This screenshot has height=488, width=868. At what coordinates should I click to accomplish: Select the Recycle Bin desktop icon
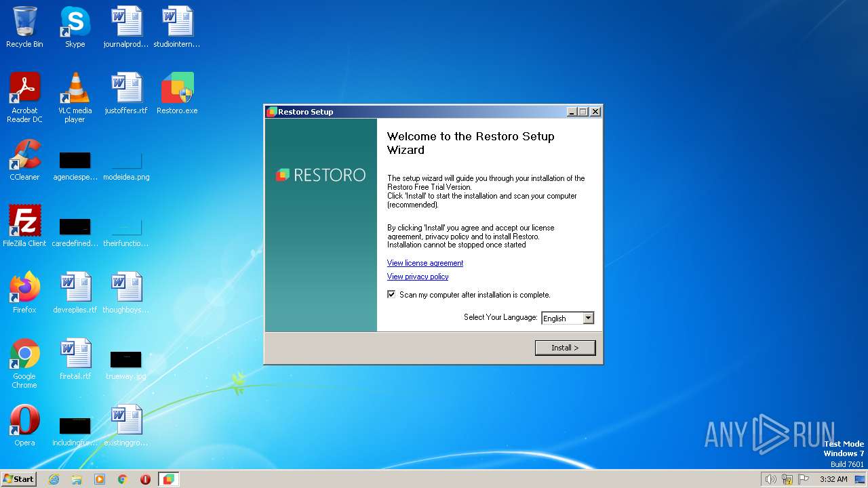click(x=24, y=27)
